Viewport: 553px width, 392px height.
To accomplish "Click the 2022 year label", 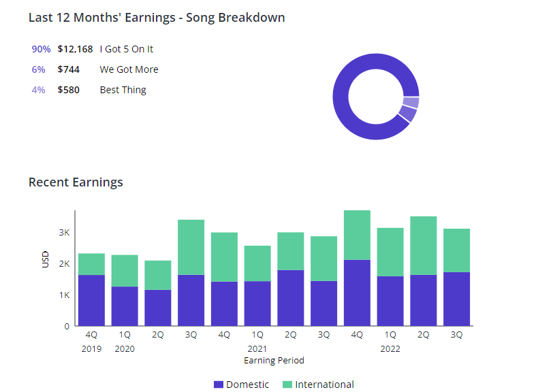I will tap(390, 349).
